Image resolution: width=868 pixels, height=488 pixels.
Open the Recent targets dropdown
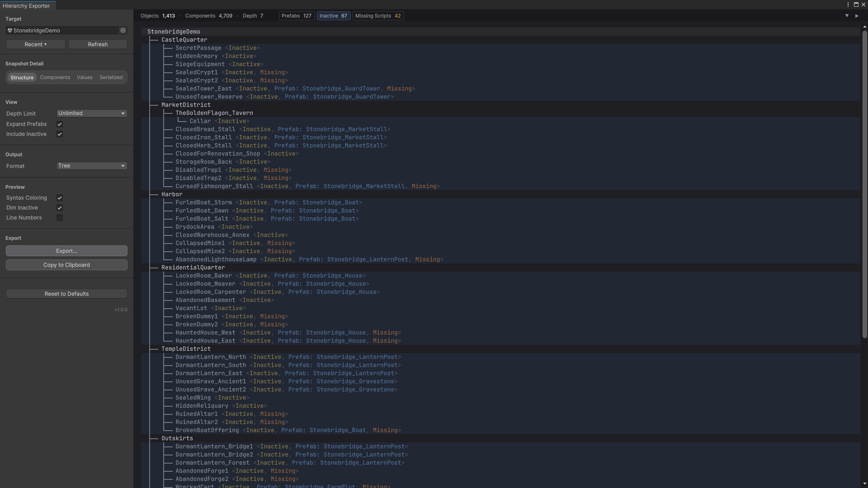[x=36, y=44]
